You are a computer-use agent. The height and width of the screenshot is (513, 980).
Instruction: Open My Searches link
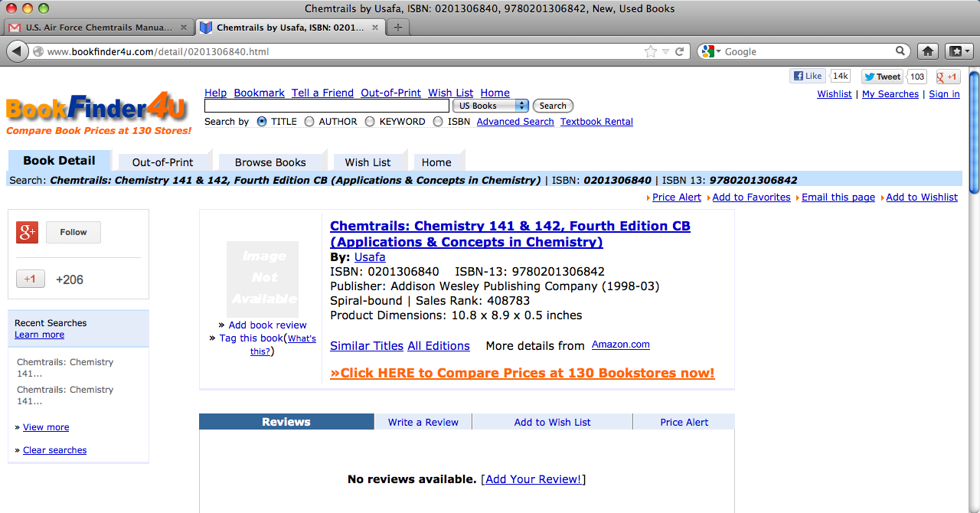pos(890,94)
